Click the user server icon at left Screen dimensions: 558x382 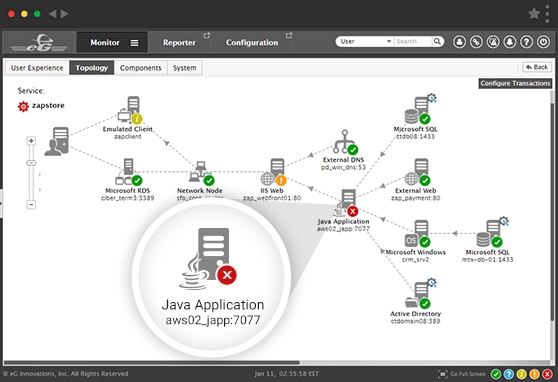point(57,141)
